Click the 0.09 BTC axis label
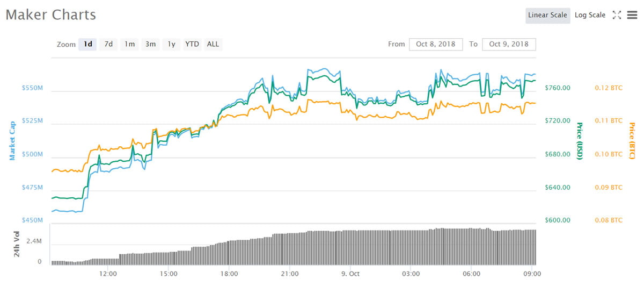Screen dimensions: 644x286 [x=609, y=188]
